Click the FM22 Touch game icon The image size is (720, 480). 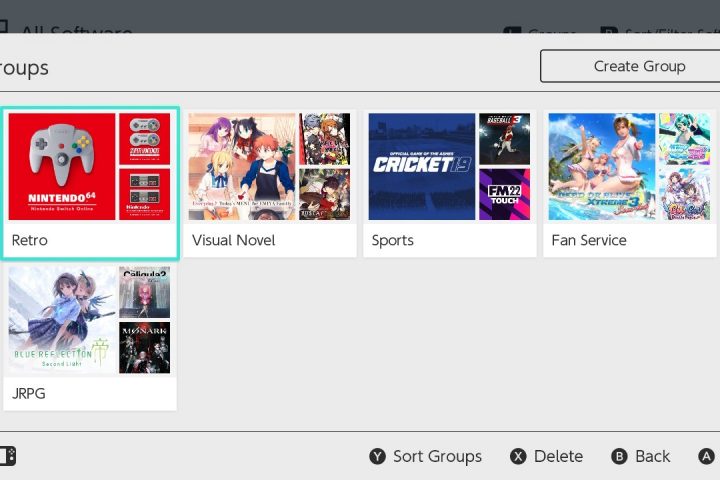coord(504,194)
